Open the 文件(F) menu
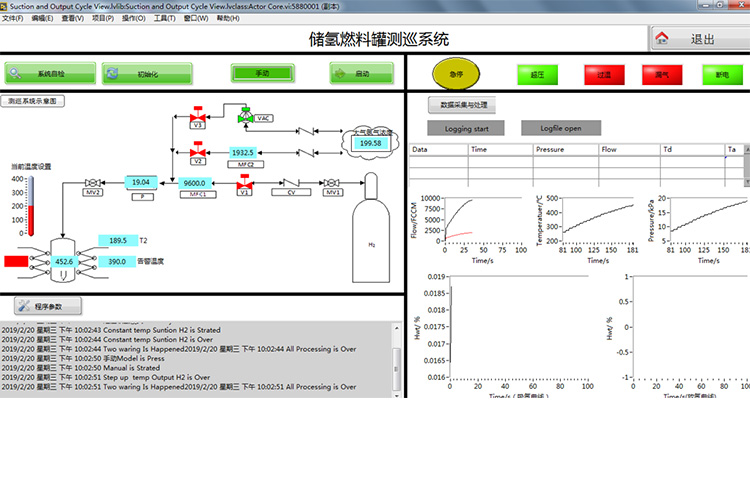The image size is (750, 480). pos(13,18)
